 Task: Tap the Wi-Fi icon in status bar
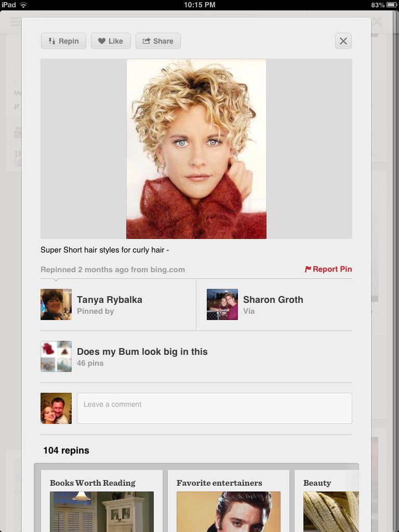23,5
